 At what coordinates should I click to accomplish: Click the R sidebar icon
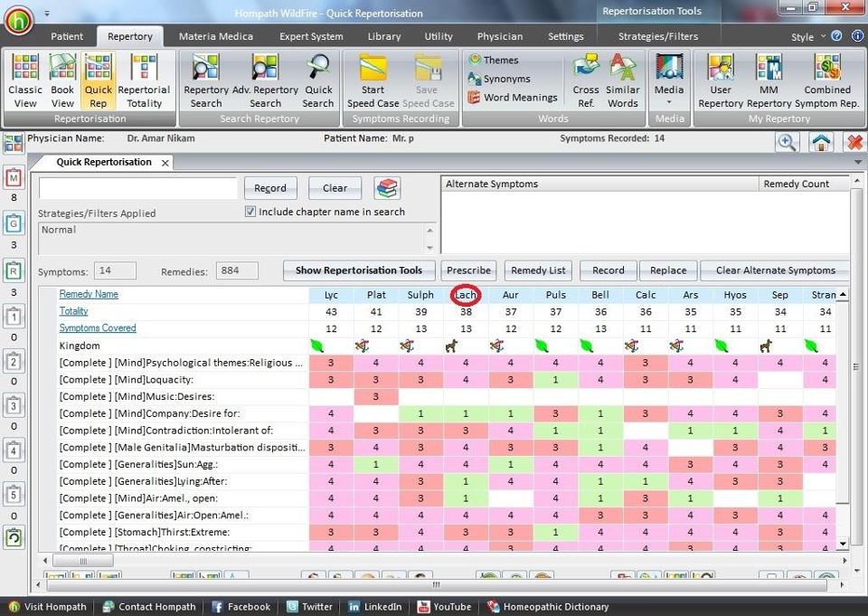point(14,270)
